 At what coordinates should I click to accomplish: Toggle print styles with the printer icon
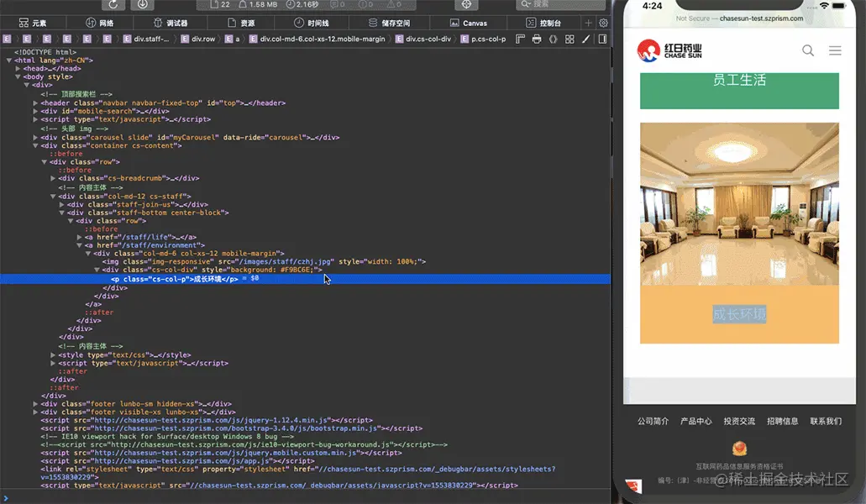pos(536,39)
